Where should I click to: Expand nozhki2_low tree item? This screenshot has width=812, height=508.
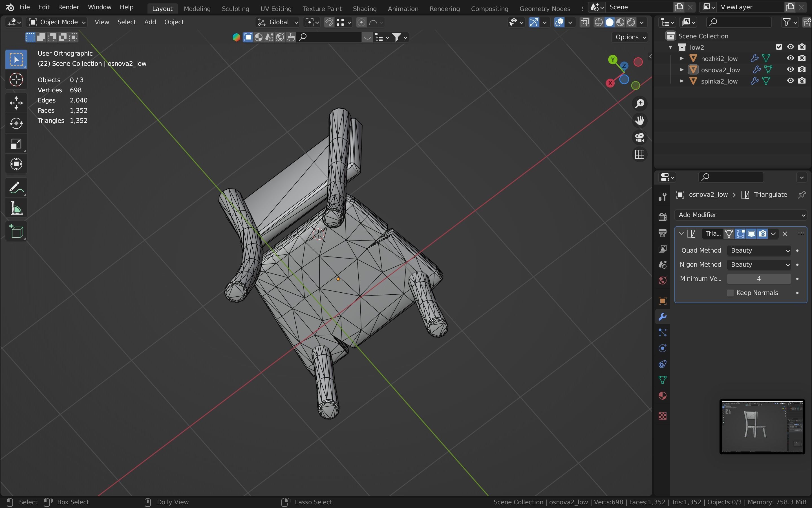click(682, 58)
